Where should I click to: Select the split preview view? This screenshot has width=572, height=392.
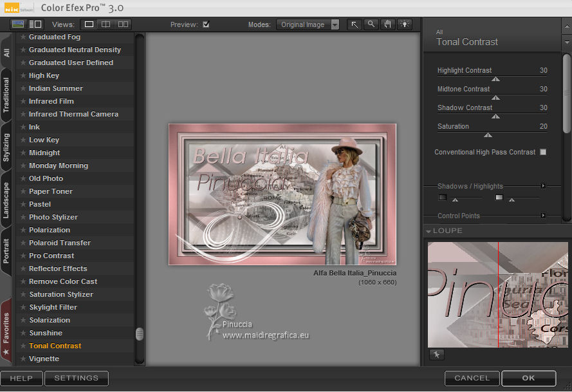[106, 24]
